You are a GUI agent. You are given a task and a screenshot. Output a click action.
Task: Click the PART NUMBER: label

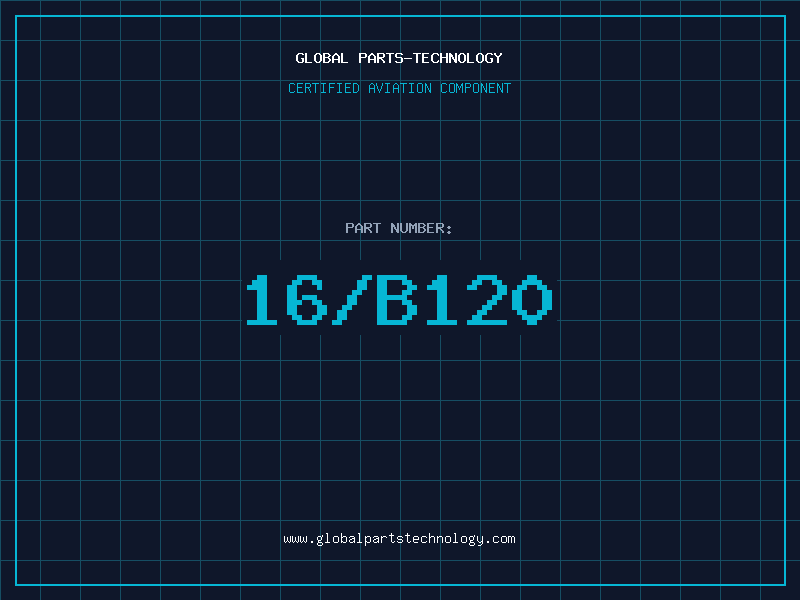click(399, 228)
